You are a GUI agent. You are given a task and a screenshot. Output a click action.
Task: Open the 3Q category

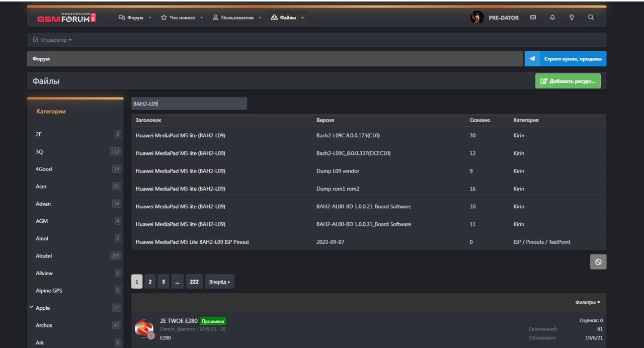[x=39, y=151]
